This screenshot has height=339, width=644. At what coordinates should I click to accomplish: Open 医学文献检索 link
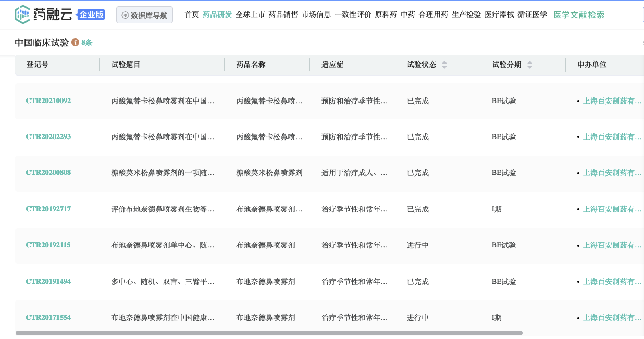click(x=579, y=15)
